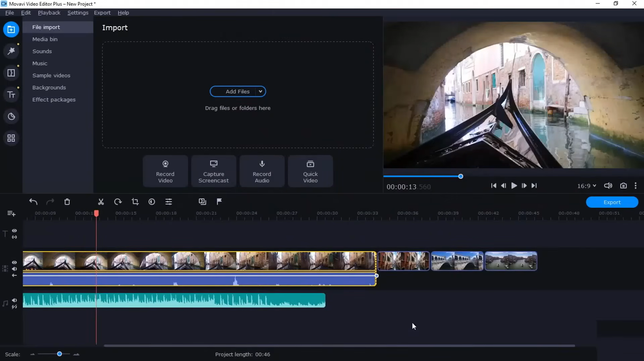Expand the Add Files dropdown arrow
The image size is (644, 361).
(260, 92)
